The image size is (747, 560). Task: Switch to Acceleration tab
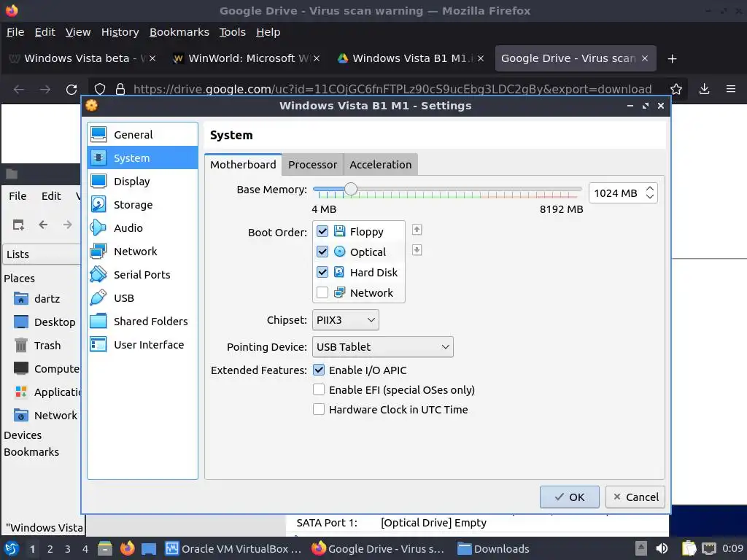(x=381, y=165)
